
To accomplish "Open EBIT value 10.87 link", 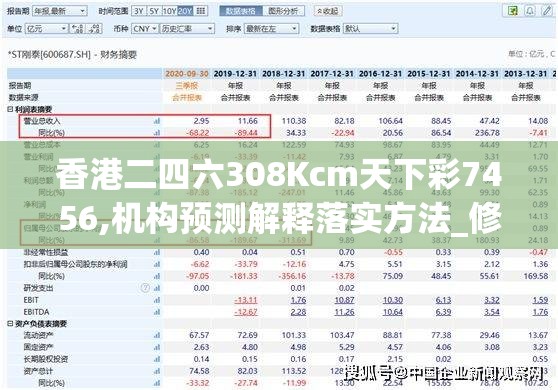I will (344, 300).
